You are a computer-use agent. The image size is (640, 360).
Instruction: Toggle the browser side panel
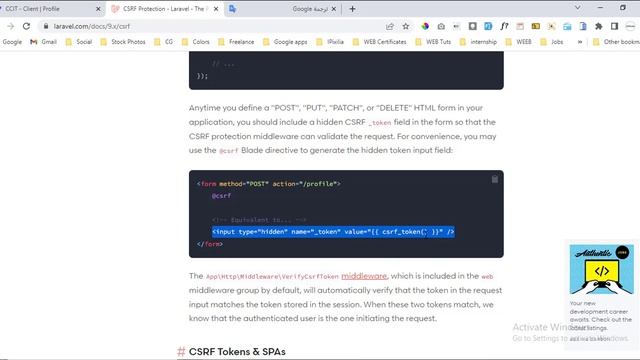coord(614,26)
